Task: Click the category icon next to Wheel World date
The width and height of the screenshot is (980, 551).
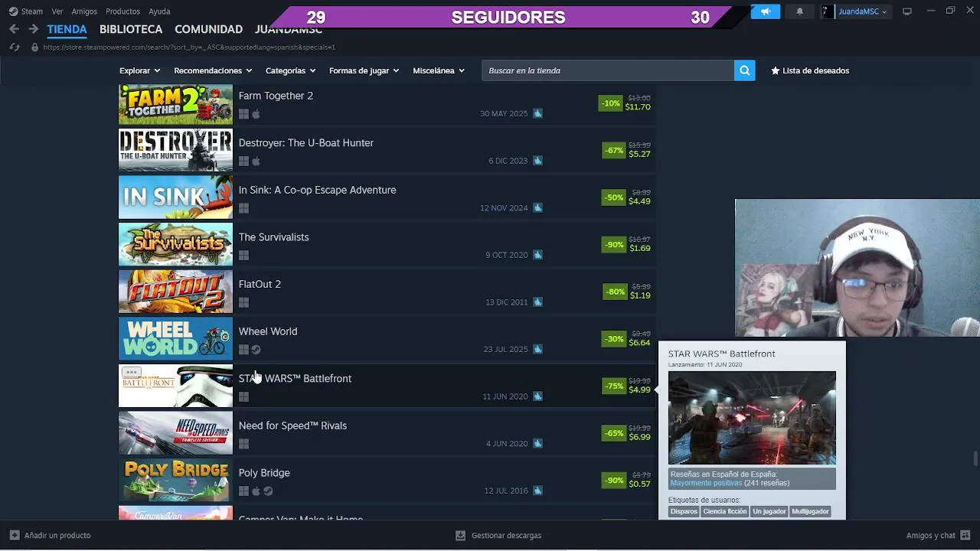Action: [537, 349]
